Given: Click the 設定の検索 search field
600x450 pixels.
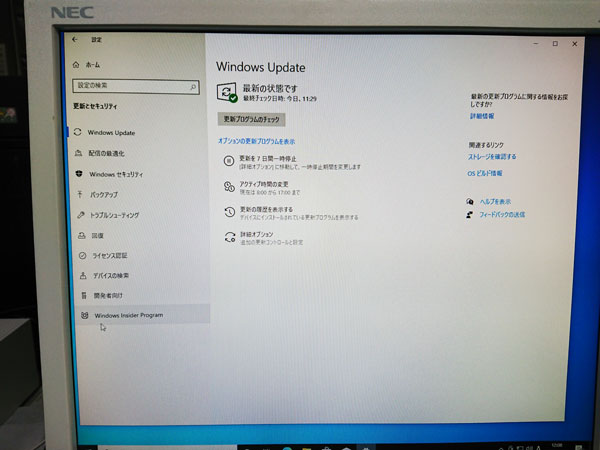Looking at the screenshot, I should pos(136,86).
